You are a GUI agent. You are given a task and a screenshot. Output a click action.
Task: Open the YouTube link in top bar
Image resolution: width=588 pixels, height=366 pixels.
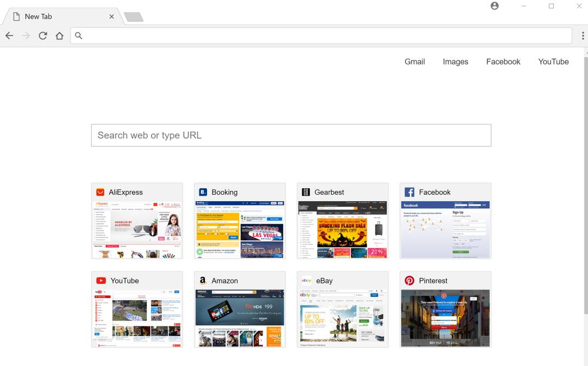click(x=553, y=61)
